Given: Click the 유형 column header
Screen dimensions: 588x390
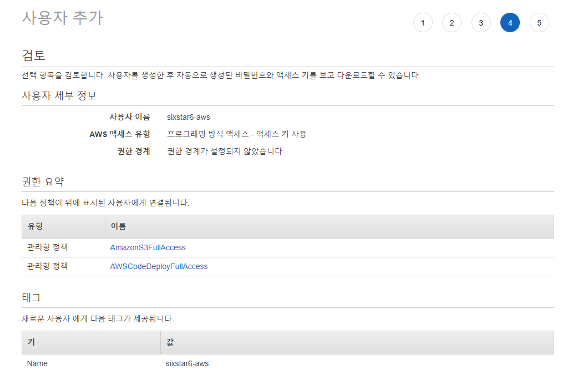Looking at the screenshot, I should point(36,226).
